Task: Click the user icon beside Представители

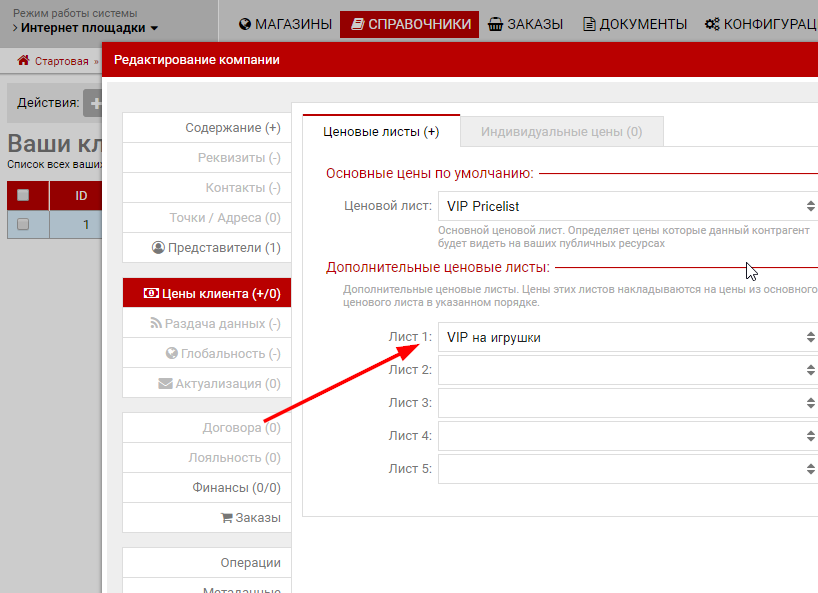Action: [158, 248]
